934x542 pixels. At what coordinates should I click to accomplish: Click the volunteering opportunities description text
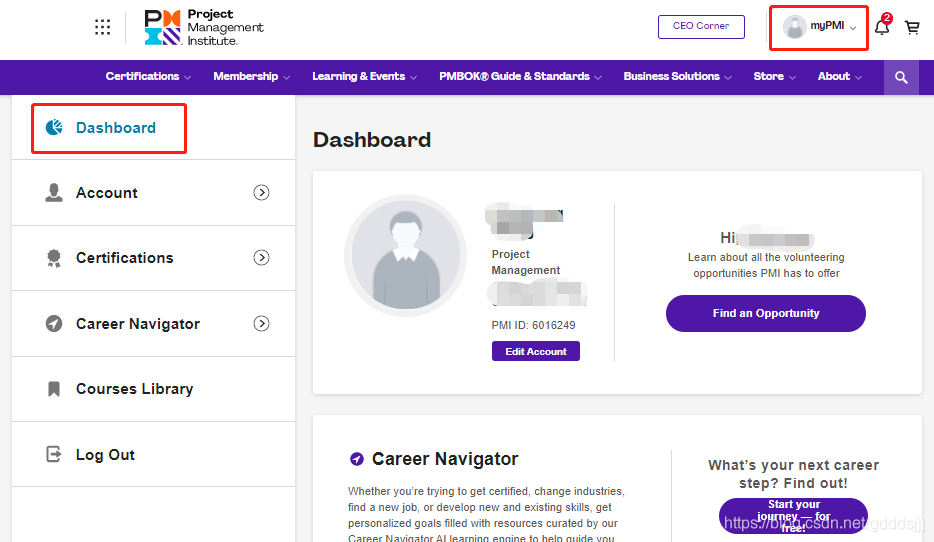[x=766, y=265]
